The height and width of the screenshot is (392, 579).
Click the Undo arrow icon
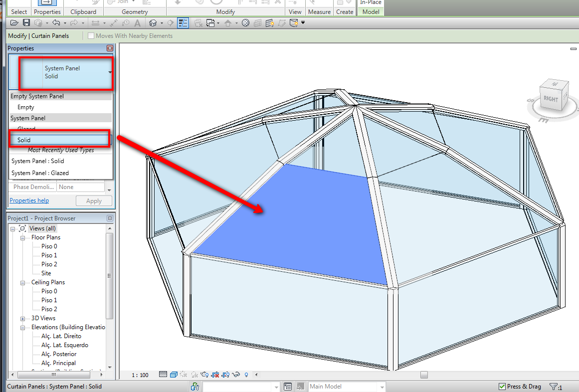(x=55, y=23)
